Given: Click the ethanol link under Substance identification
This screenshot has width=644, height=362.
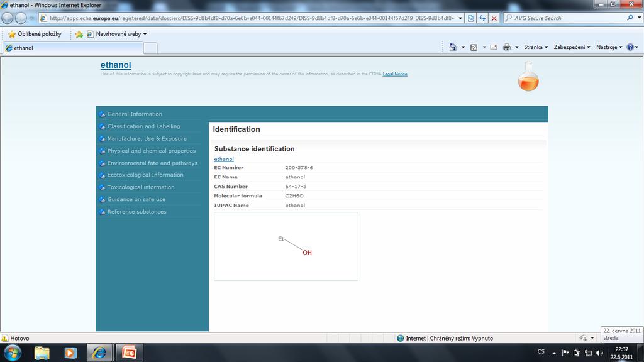Looking at the screenshot, I should [x=224, y=159].
